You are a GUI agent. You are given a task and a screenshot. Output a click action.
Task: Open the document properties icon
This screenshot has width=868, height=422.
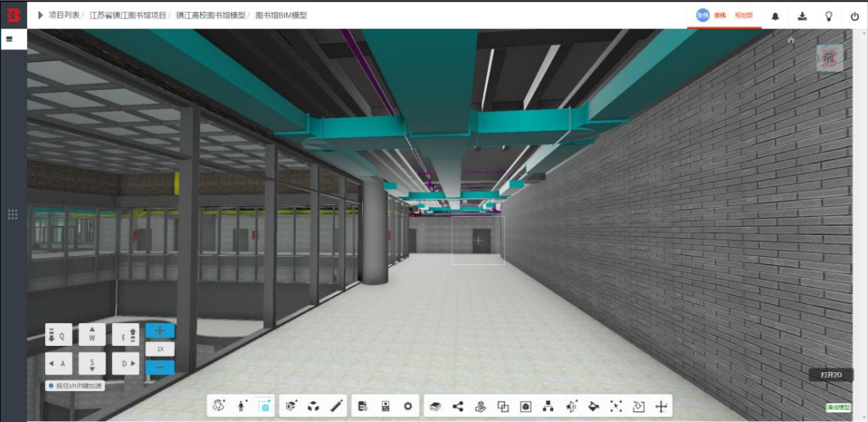(x=363, y=406)
